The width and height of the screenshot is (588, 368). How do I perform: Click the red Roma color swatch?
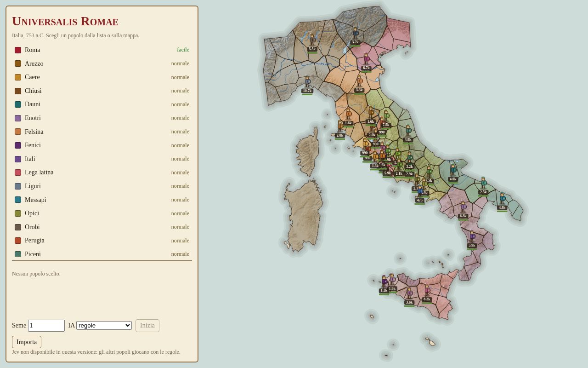(x=18, y=50)
